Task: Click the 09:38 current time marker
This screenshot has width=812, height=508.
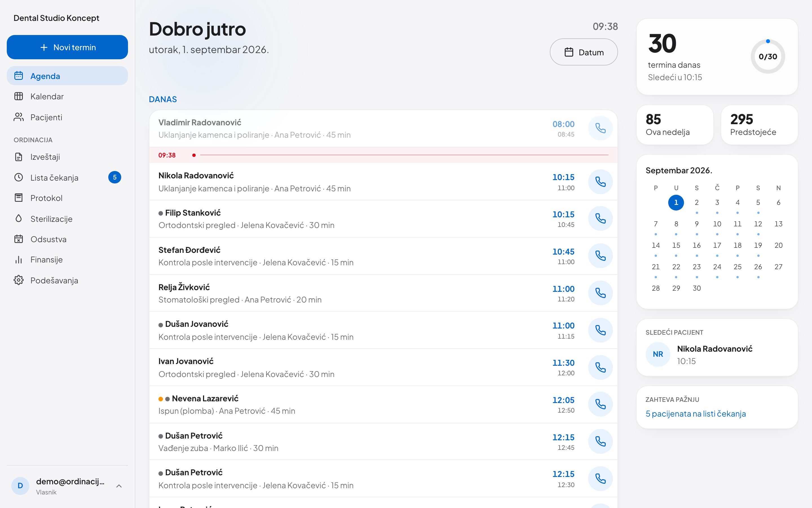Action: tap(383, 155)
